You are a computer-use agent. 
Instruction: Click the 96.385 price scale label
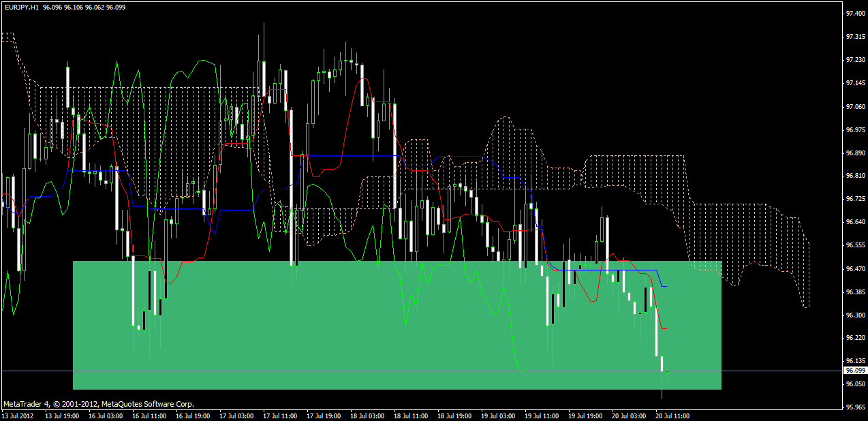tap(854, 292)
